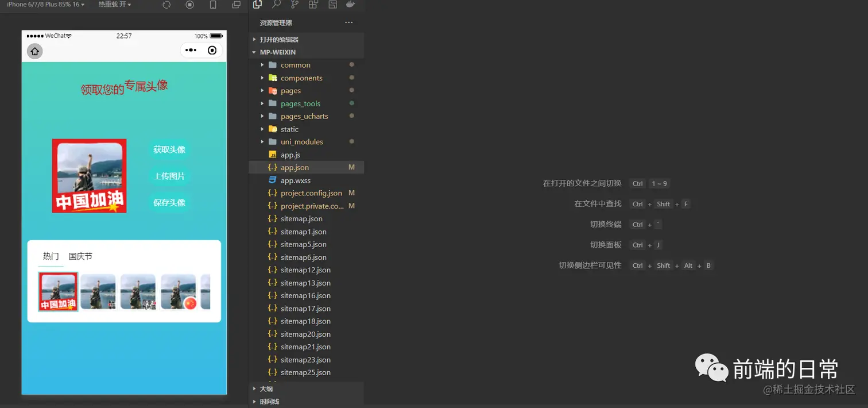Select the second avatar frame thumbnail

click(98, 292)
